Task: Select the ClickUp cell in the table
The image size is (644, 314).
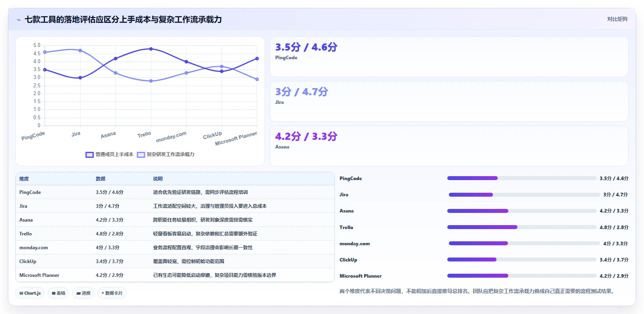Action: point(28,261)
